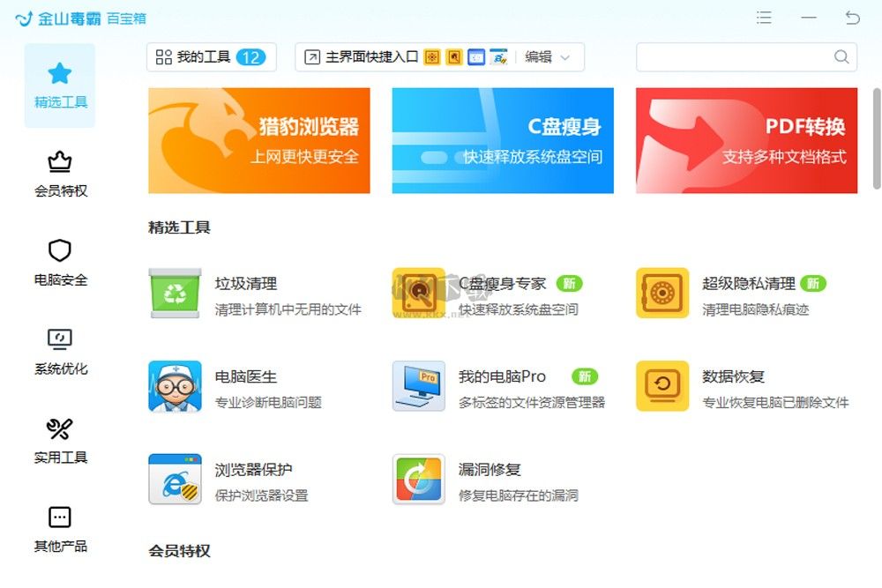Click the 系统优化 sidebar icon
The width and height of the screenshot is (882, 588).
[x=59, y=350]
